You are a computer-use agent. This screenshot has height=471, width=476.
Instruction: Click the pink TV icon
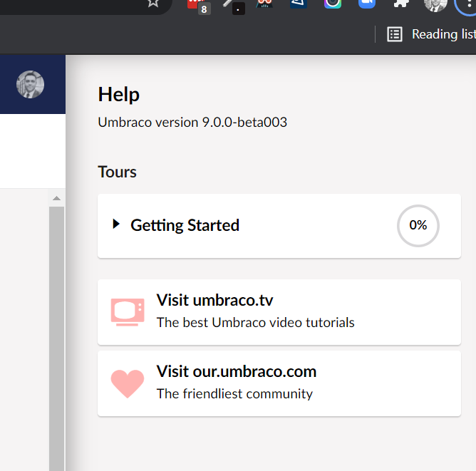128,312
